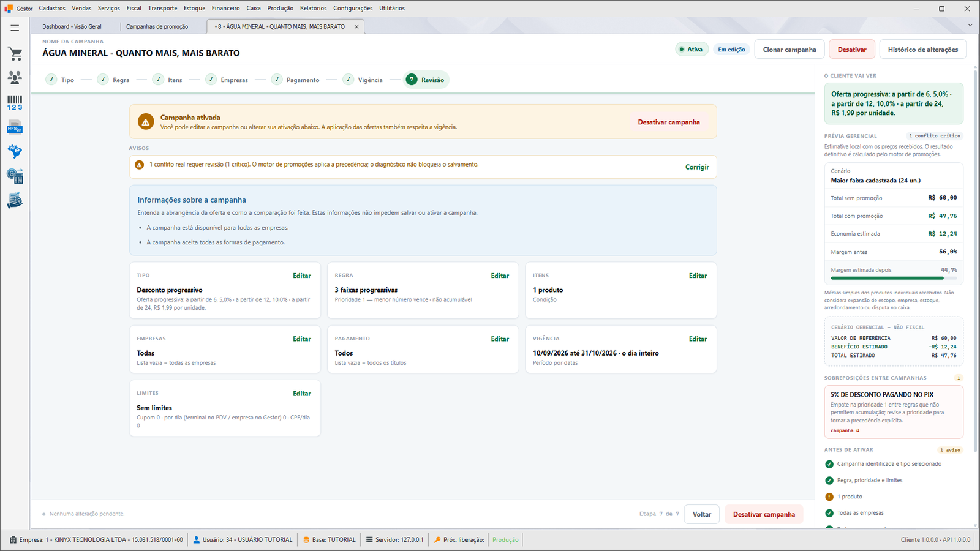Image resolution: width=980 pixels, height=551 pixels.
Task: Go to the Itens step
Action: 168,80
